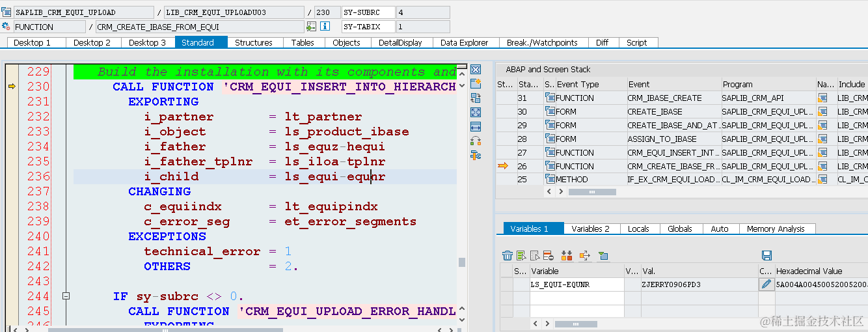This screenshot has width=868, height=332.
Task: Click the pencil edit icon for LS_EQUI-EQUNR
Action: click(766, 284)
